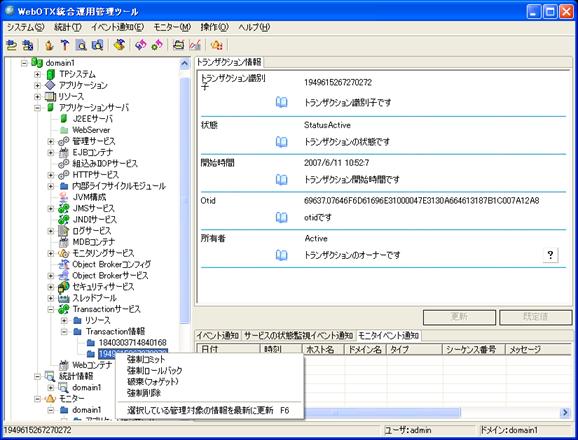Click the server disconnect icon with x mark
This screenshot has width=578, height=440.
[28, 45]
